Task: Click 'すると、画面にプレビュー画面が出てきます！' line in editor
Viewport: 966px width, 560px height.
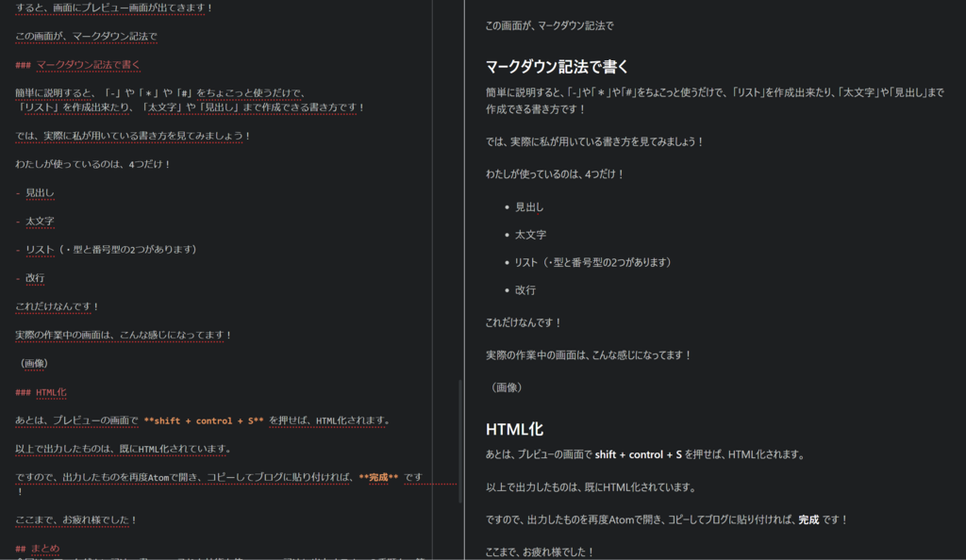Action: pos(114,8)
